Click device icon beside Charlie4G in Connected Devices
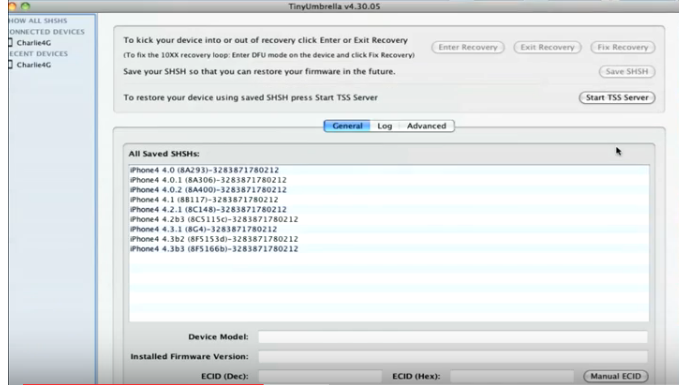The width and height of the screenshot is (679, 385). coord(10,42)
